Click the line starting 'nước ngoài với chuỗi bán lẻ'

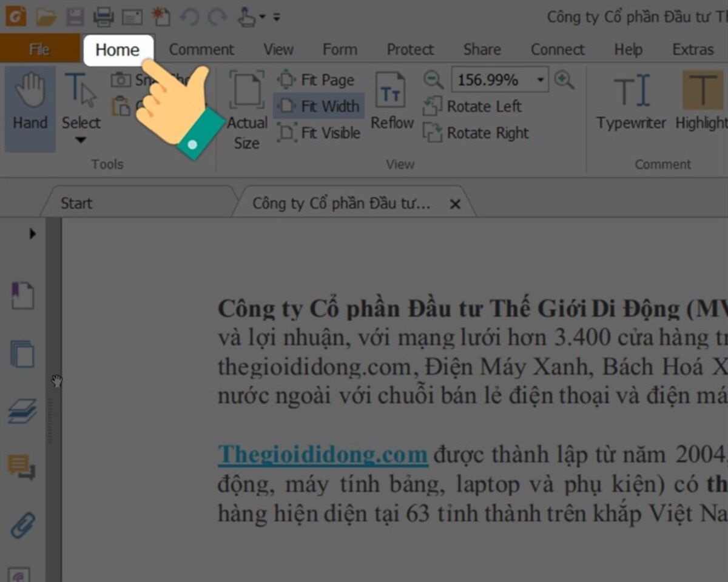pyautogui.click(x=473, y=395)
